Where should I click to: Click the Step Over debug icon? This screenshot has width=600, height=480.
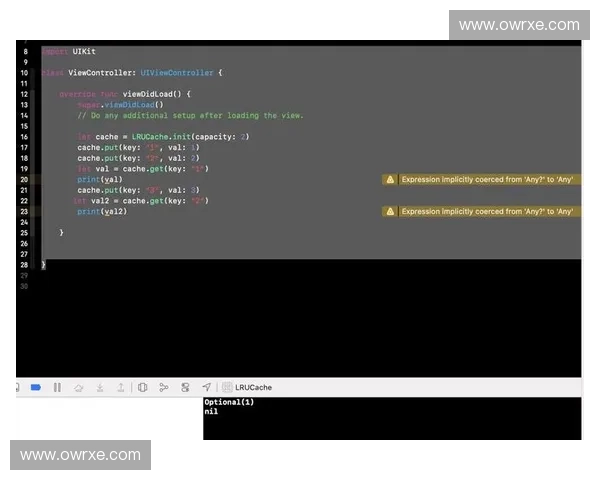79,388
